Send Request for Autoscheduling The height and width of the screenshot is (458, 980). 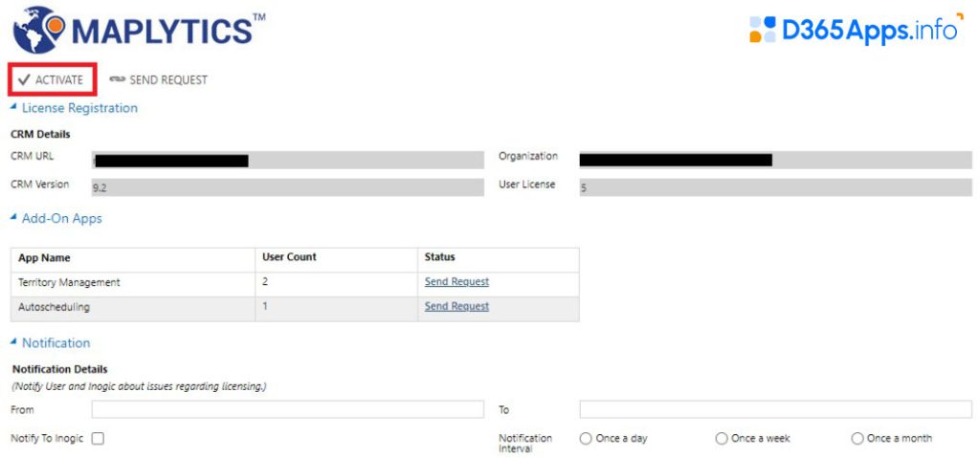point(457,306)
